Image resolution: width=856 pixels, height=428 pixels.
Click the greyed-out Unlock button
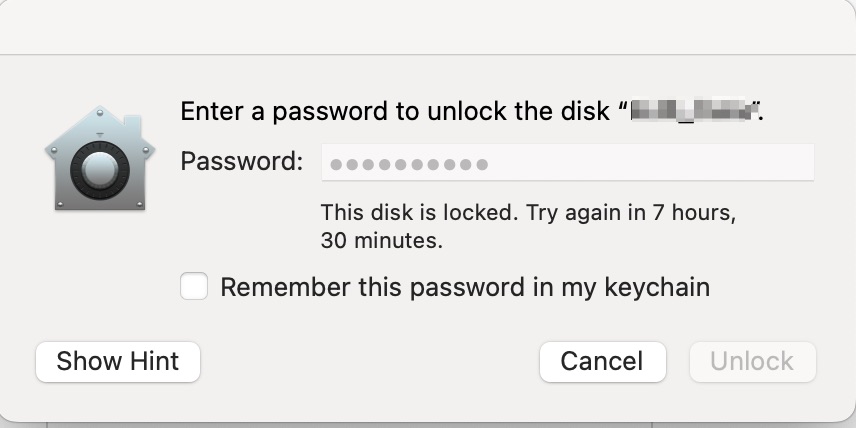752,361
